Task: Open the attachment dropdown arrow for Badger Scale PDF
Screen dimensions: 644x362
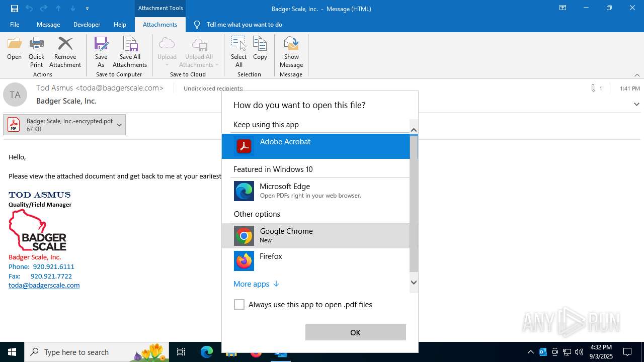Action: coord(119,125)
